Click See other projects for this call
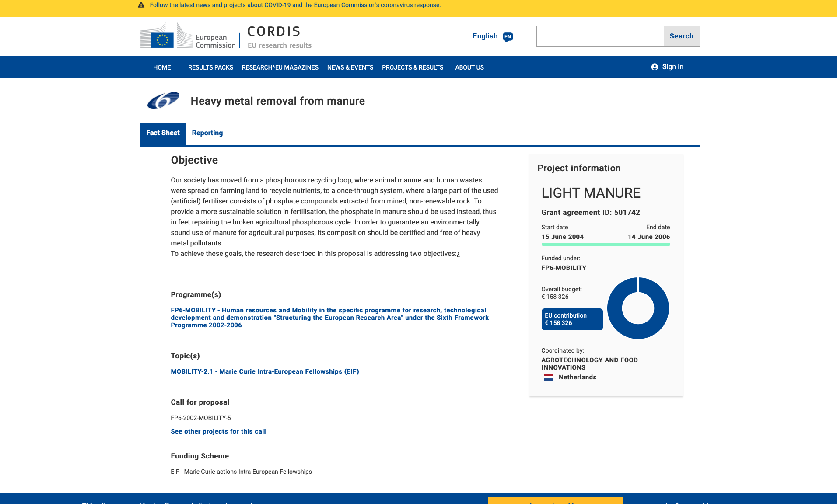837x504 pixels. [x=218, y=431]
